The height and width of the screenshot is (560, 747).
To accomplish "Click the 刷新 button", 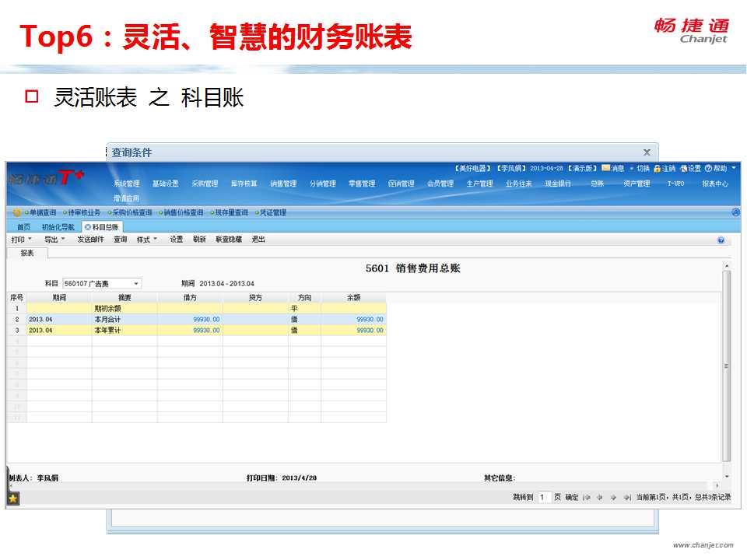I will coord(199,240).
